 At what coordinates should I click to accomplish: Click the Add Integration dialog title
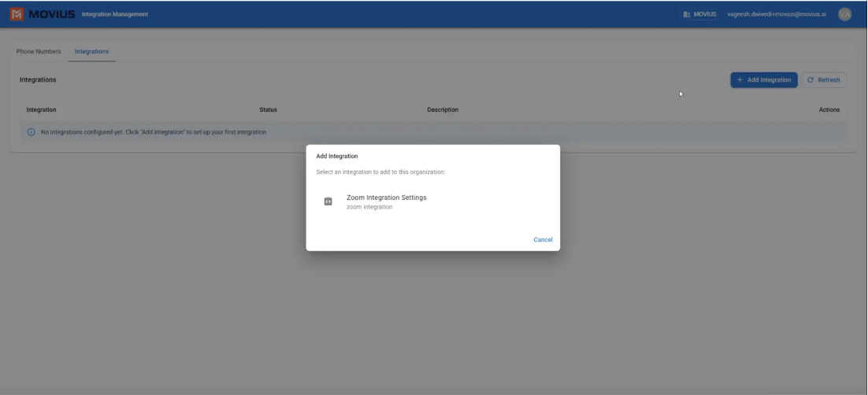[337, 156]
